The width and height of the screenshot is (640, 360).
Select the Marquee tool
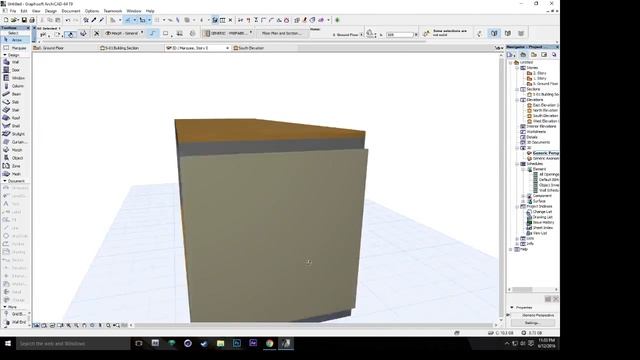pyautogui.click(x=16, y=48)
